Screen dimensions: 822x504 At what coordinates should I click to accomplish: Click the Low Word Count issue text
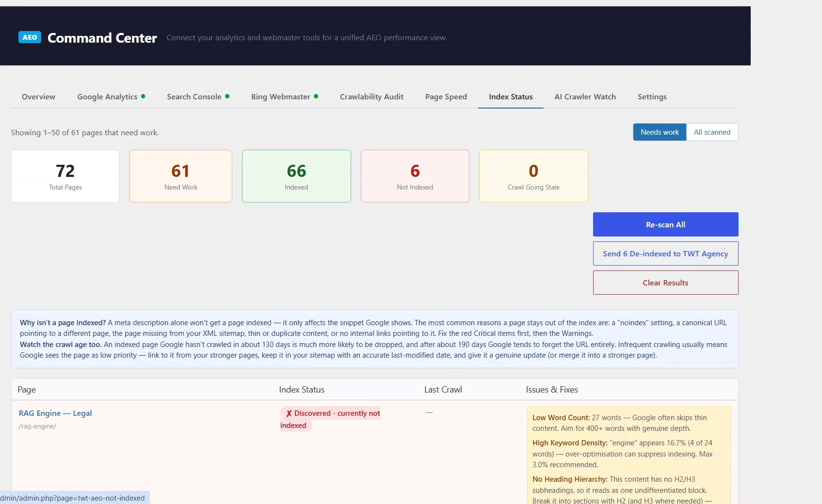click(621, 423)
